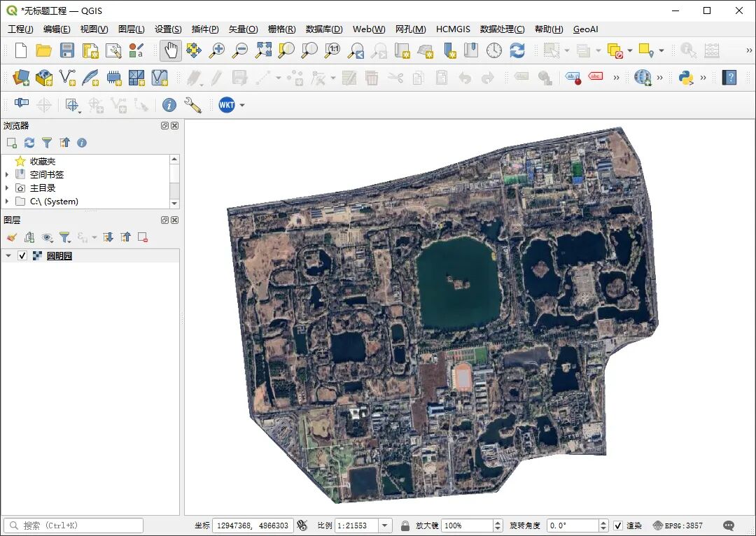Click the Refresh map icon in the toolbar
The width and height of the screenshot is (756, 536).
[x=517, y=50]
